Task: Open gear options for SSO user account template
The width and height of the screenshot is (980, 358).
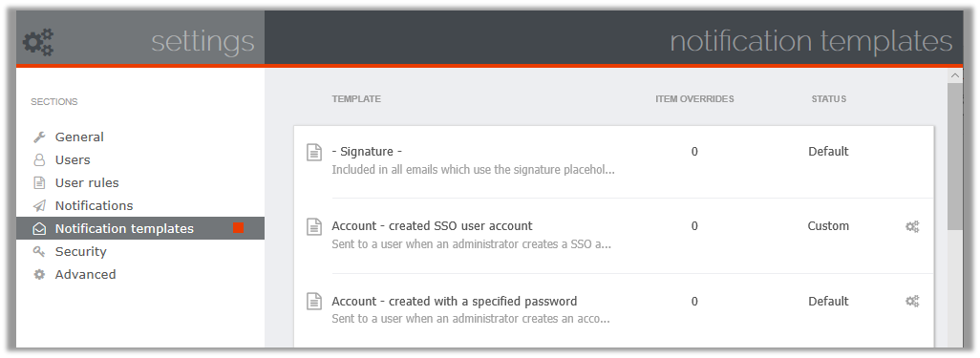Action: tap(912, 226)
